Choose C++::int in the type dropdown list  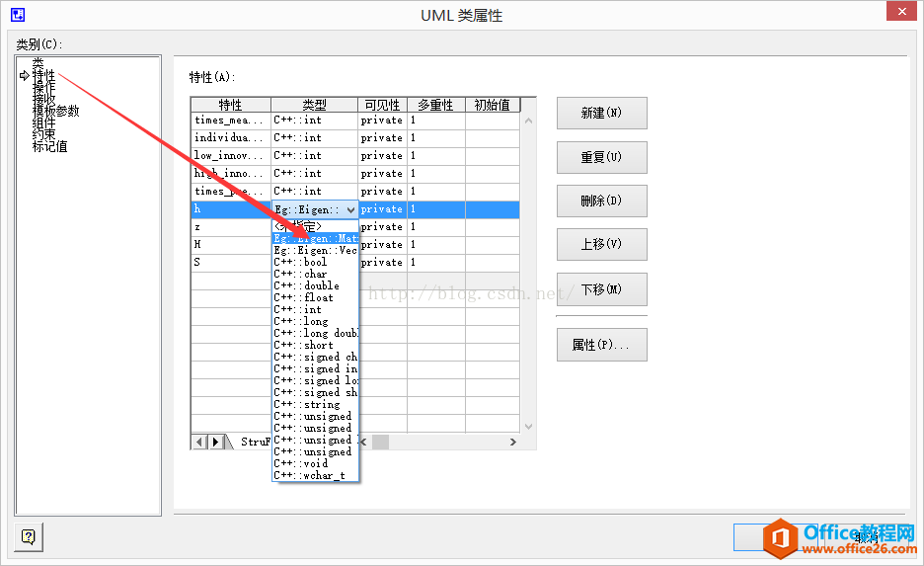pyautogui.click(x=315, y=309)
